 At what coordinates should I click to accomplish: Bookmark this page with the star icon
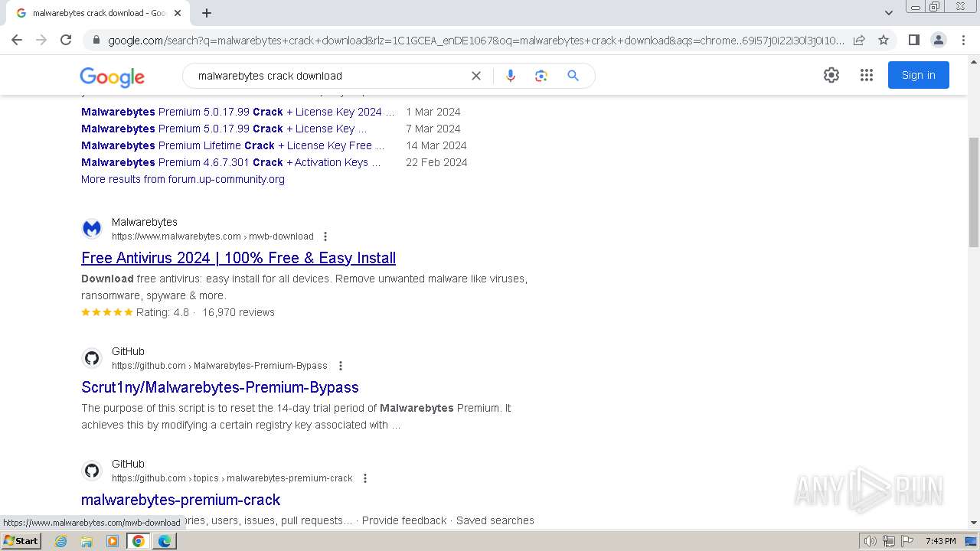884,40
